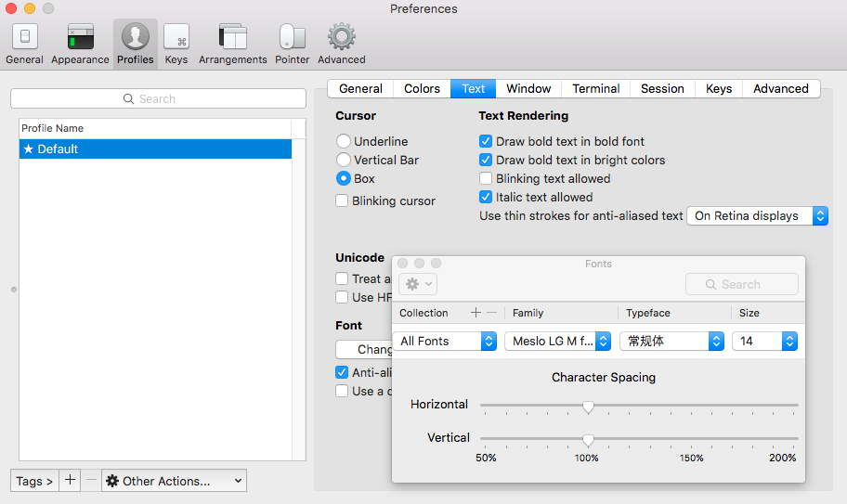Click the Horizontal character spacing slider

639,406
